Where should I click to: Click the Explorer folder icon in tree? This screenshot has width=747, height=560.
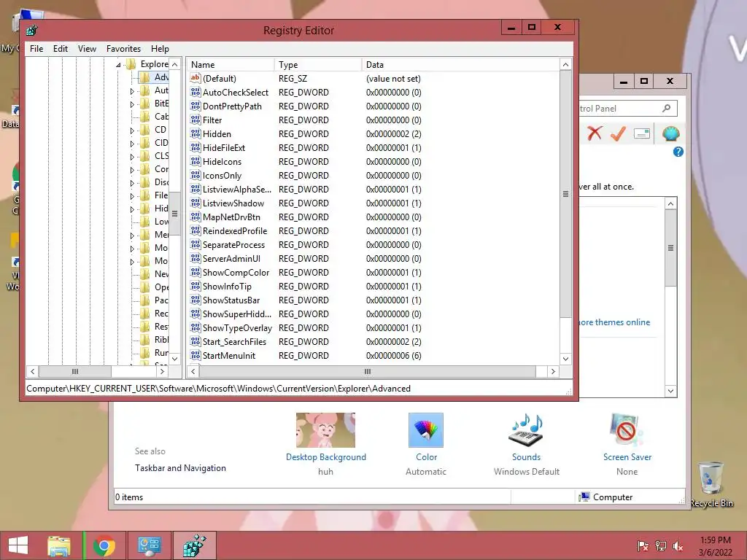tap(131, 64)
